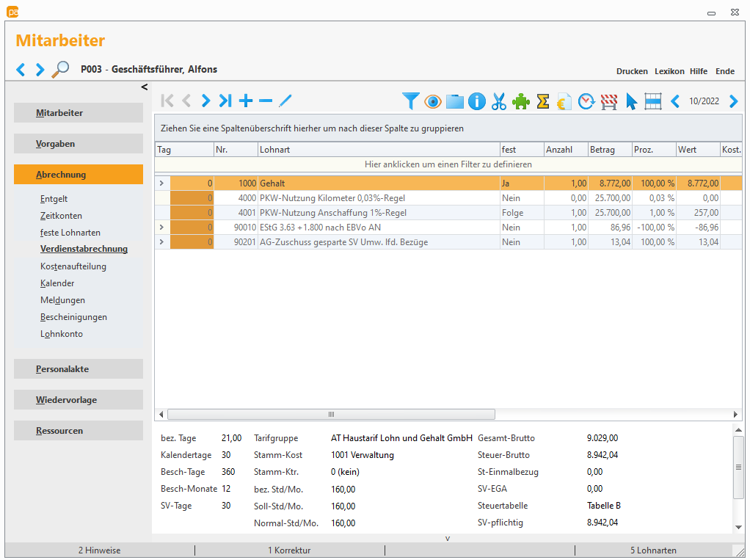Click the orange eye preview icon

pos(433,101)
